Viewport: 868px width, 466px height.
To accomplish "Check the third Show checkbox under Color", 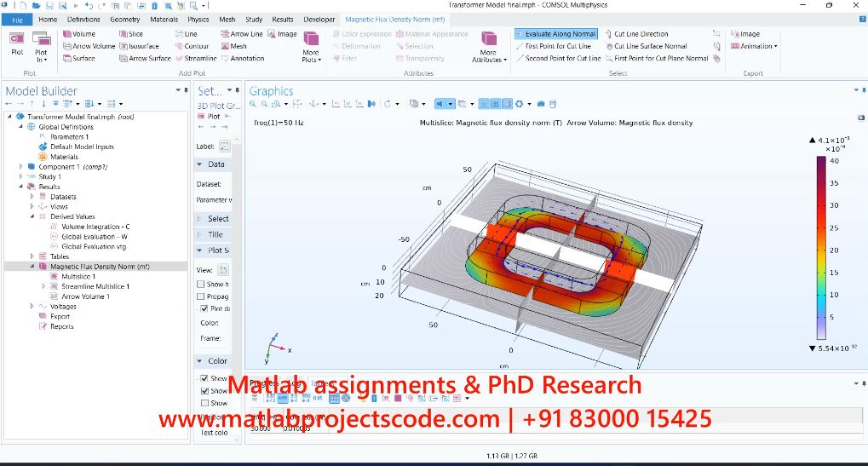I will pyautogui.click(x=204, y=403).
